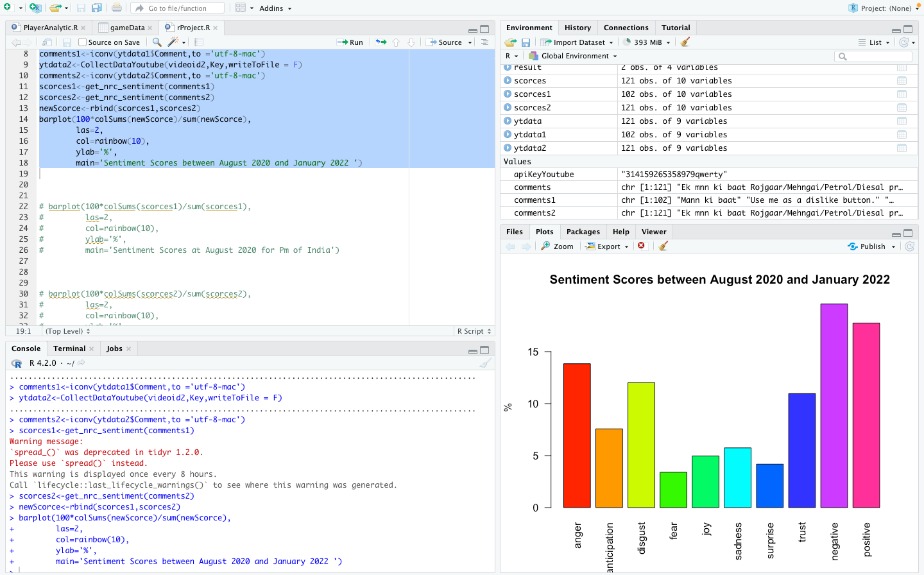The image size is (924, 575).
Task: Remove current plot red X icon
Action: [x=641, y=246]
